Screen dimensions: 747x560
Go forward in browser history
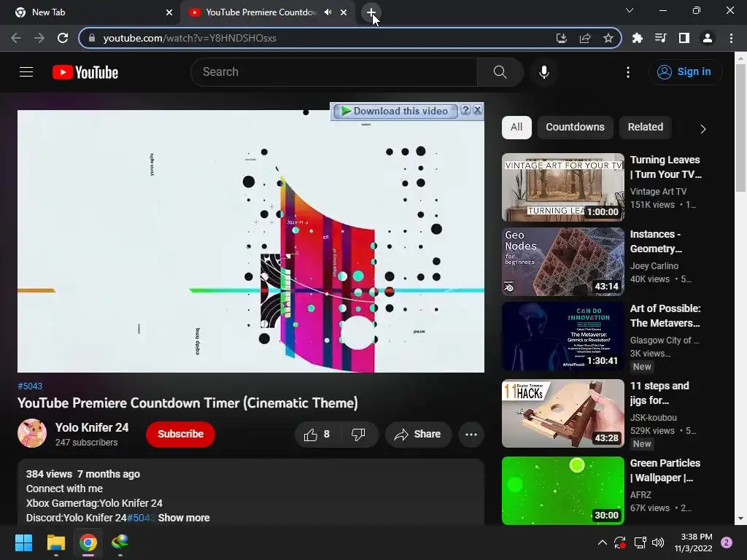pos(39,38)
